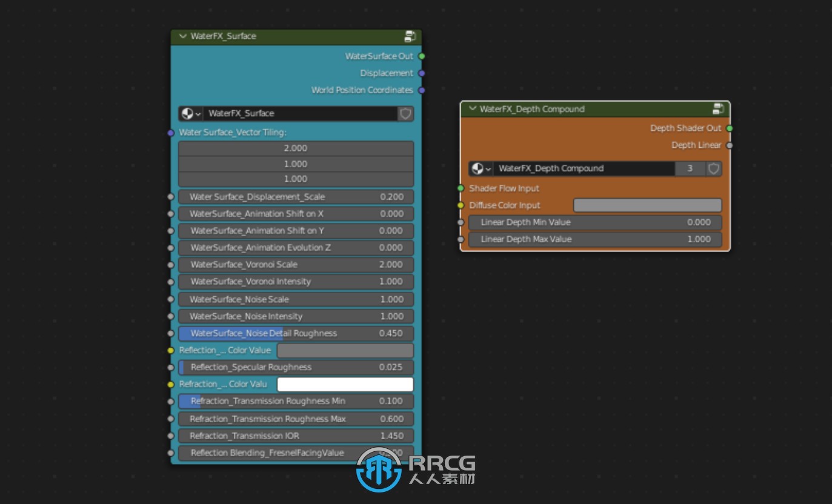Click the Specular Roughness input socket
Screen dimensions: 832x504
tap(171, 367)
